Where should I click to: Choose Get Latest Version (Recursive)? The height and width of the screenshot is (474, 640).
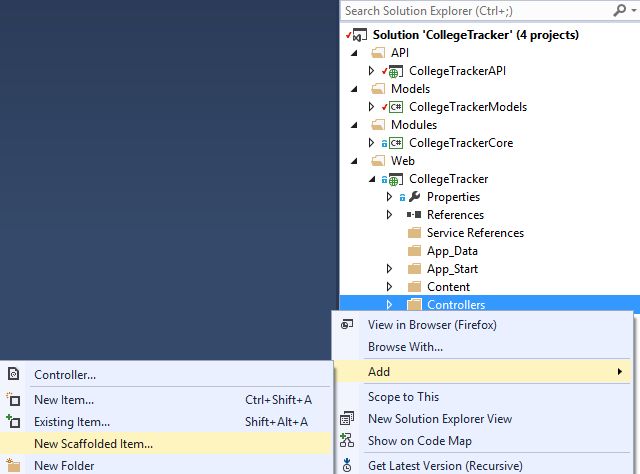pos(445,466)
